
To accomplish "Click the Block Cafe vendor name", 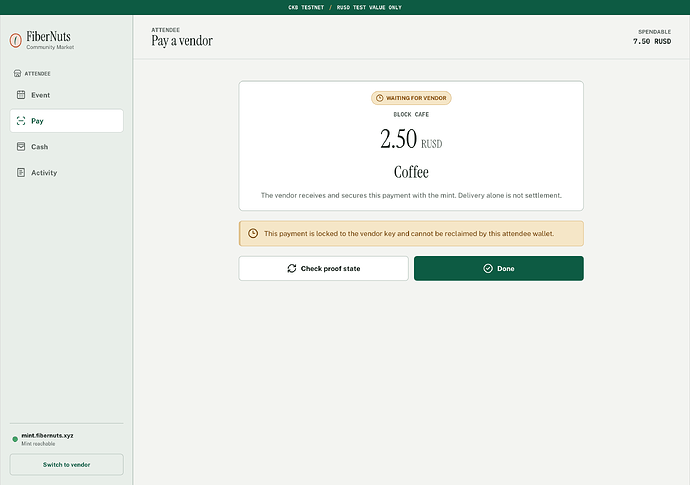I will [411, 114].
